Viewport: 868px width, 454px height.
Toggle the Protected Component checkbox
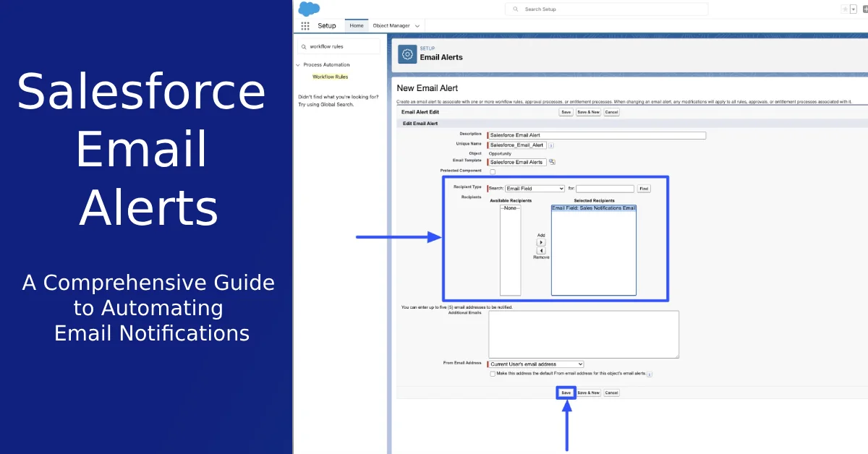pyautogui.click(x=493, y=171)
